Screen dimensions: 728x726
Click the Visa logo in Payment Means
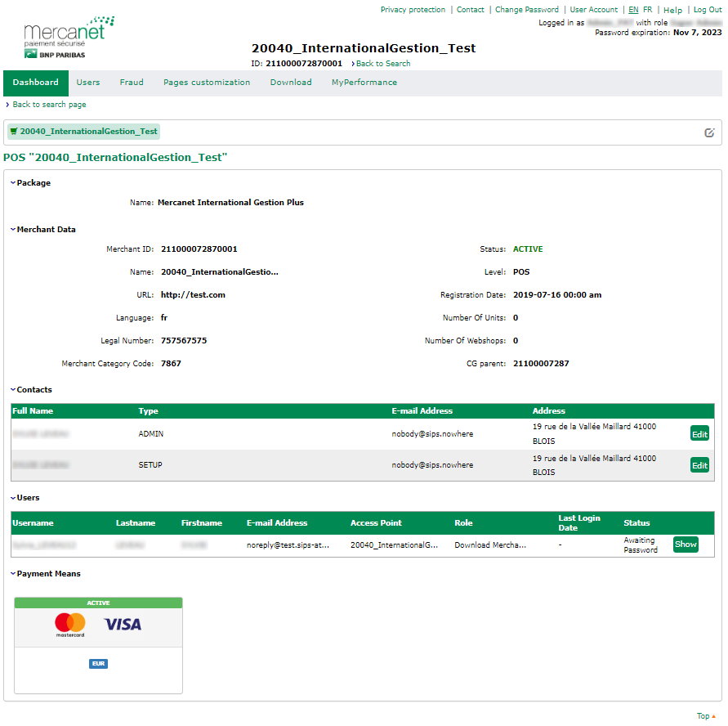[x=123, y=625]
